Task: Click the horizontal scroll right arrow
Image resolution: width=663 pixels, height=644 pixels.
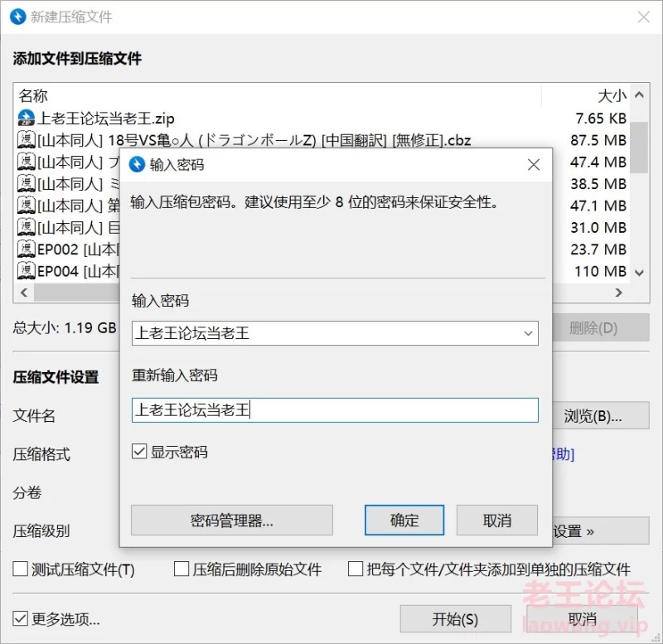Action: (x=618, y=293)
